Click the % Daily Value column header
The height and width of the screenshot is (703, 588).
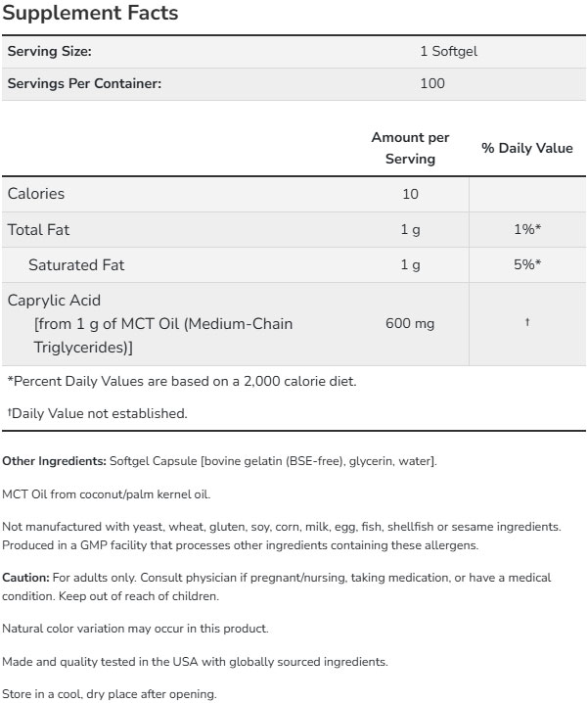click(x=526, y=148)
